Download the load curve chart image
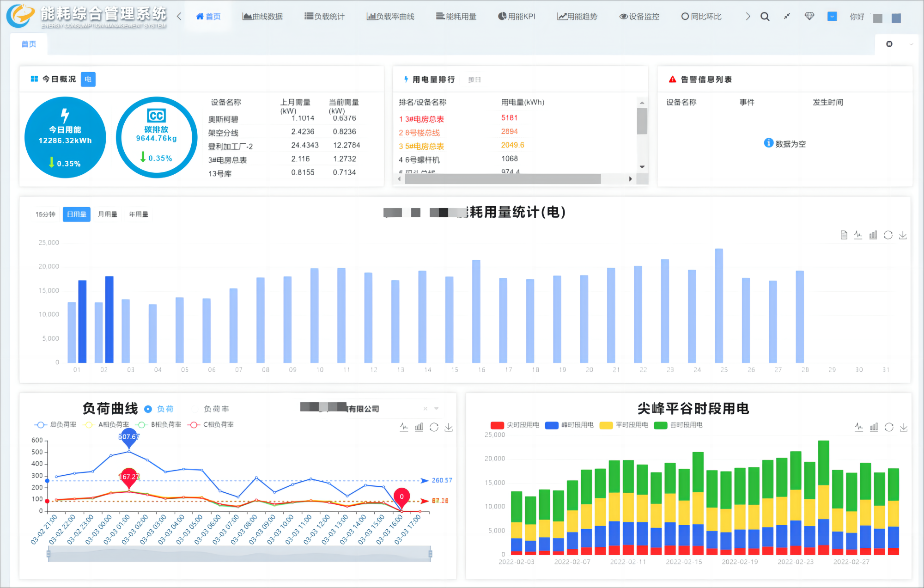The height and width of the screenshot is (588, 924). pyautogui.click(x=449, y=427)
